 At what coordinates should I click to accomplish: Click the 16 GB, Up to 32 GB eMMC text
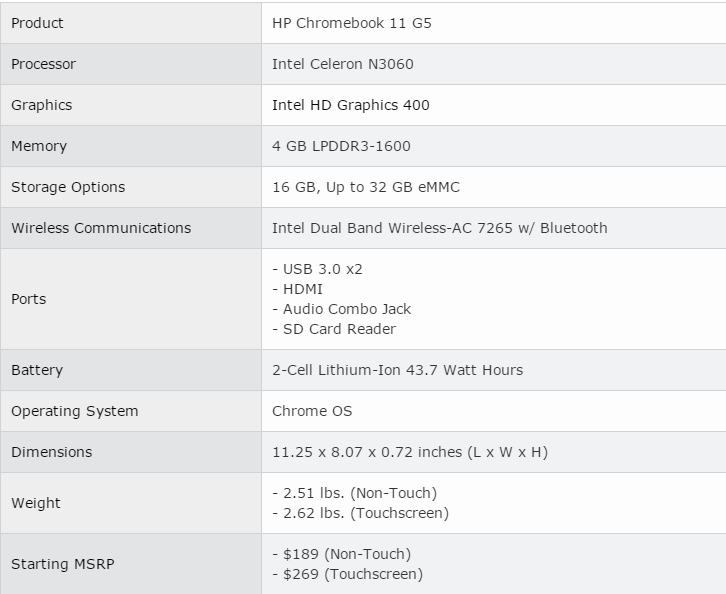(366, 187)
